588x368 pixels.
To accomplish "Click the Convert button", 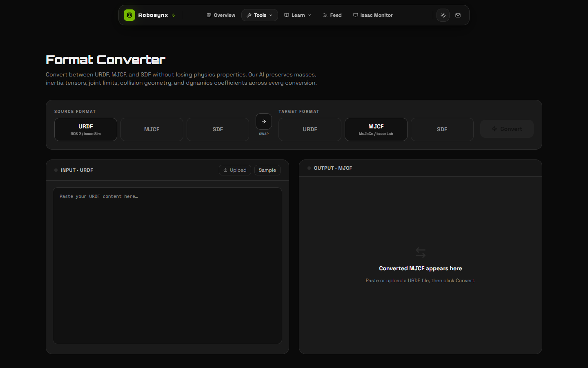I will [507, 129].
